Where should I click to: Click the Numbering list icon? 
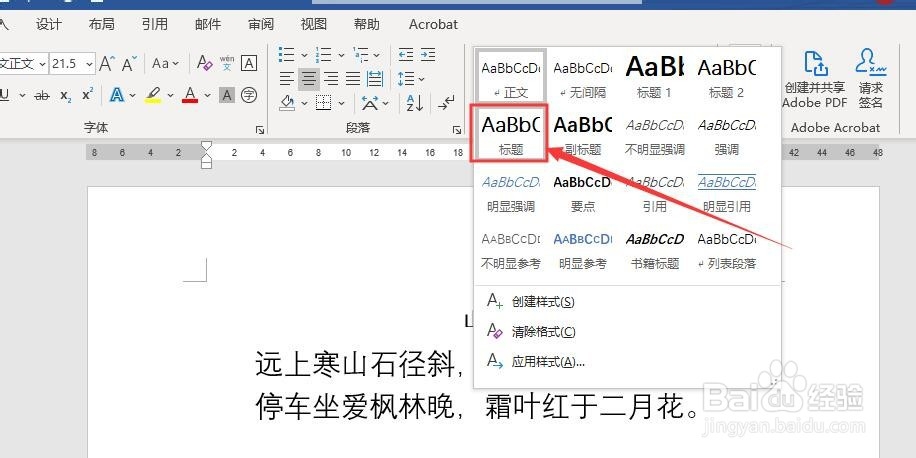coord(323,55)
